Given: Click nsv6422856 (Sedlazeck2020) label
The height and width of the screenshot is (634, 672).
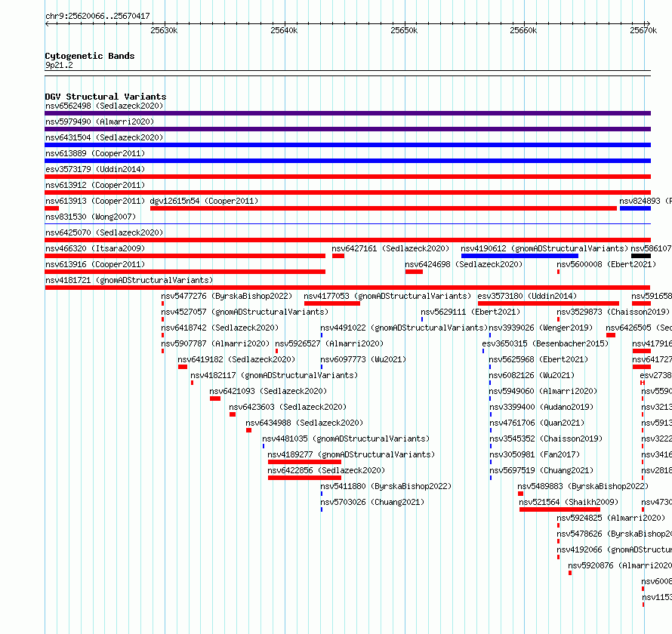Looking at the screenshot, I should click(327, 470).
